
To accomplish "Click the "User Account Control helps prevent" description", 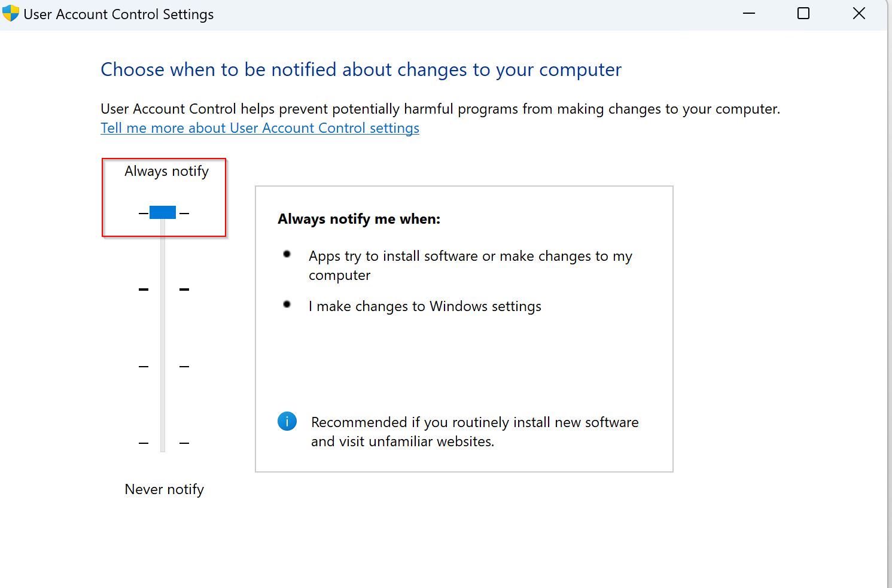I will [x=440, y=109].
